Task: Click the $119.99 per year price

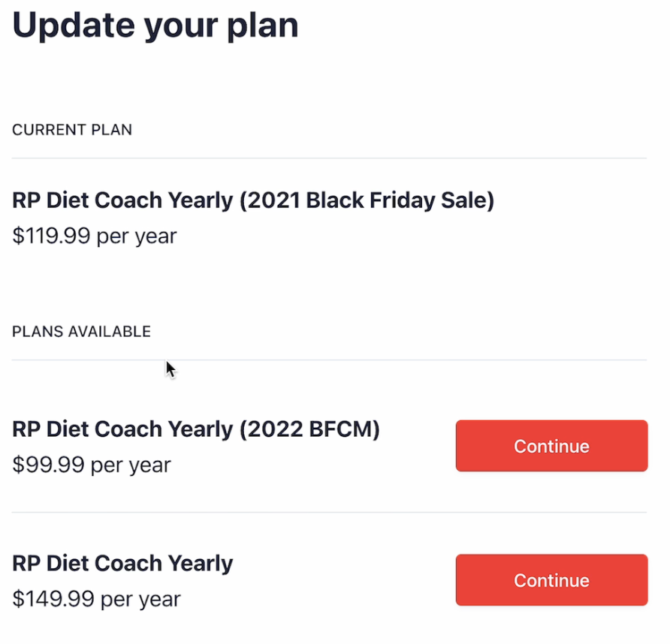Action: pos(95,236)
